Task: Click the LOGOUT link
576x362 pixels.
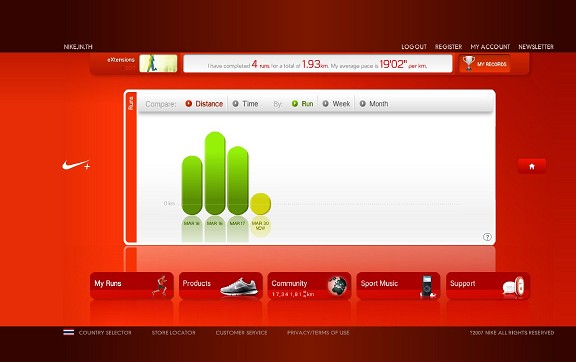Action: tap(414, 47)
